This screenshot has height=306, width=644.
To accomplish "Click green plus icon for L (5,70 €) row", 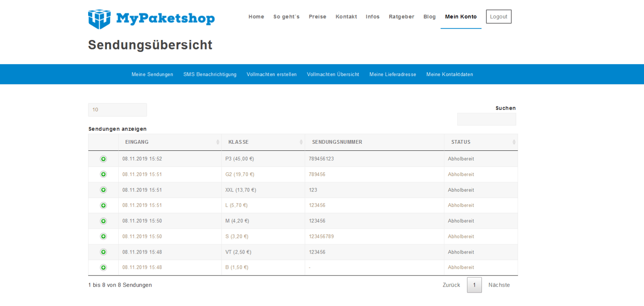I will pos(103,205).
